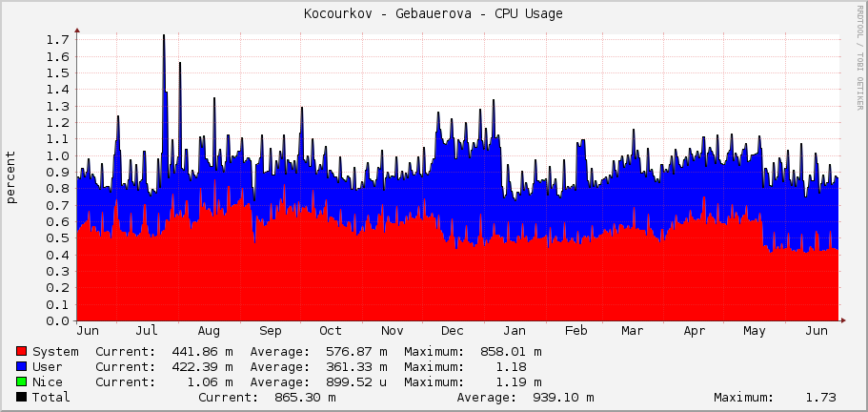Click the 'Feb' x-axis label
Image resolution: width=868 pixels, height=412 pixels.
[575, 331]
